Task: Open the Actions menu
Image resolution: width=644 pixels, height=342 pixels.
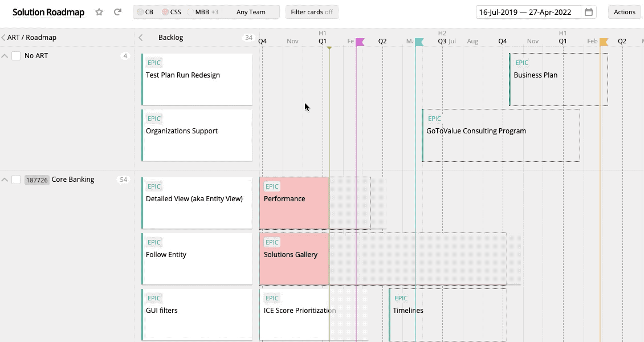Action: (x=624, y=11)
